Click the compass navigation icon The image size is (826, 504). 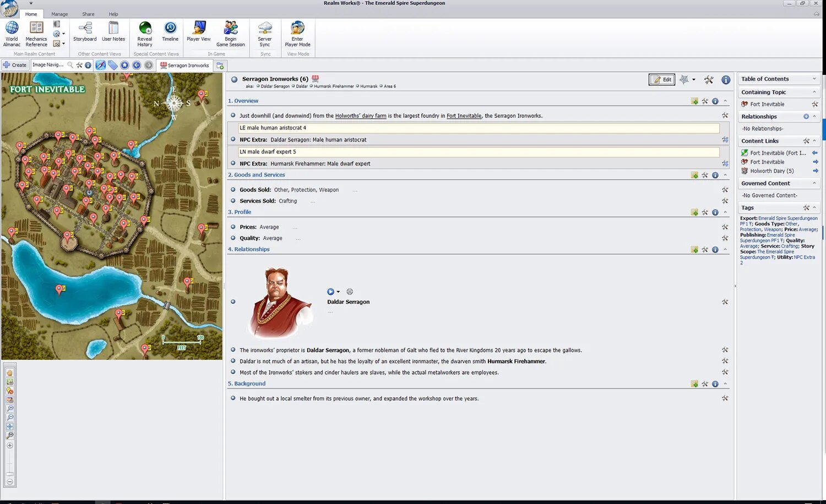pyautogui.click(x=100, y=65)
